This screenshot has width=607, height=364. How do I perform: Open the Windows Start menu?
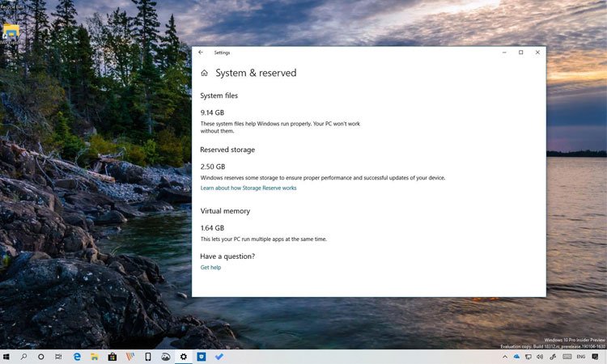point(6,357)
